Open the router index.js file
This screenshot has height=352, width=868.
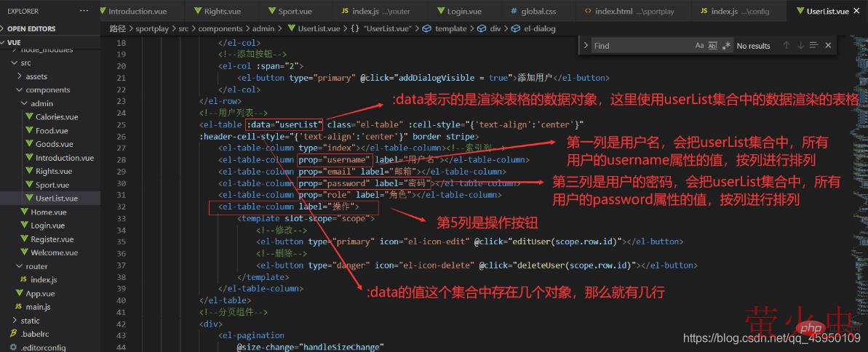44,280
